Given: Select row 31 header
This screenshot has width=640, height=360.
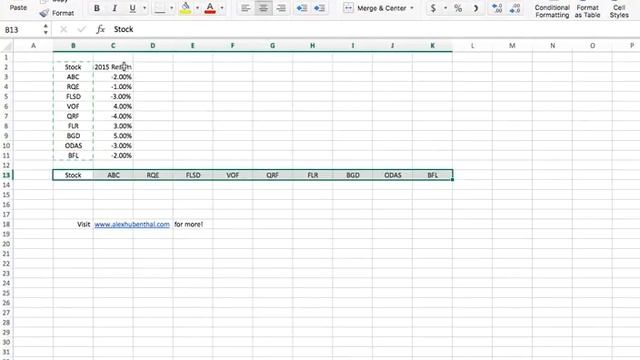Looking at the screenshot, I should [x=6, y=352].
